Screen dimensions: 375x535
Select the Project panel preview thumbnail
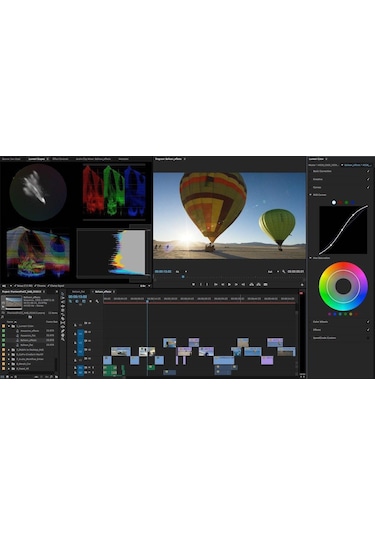(13, 303)
